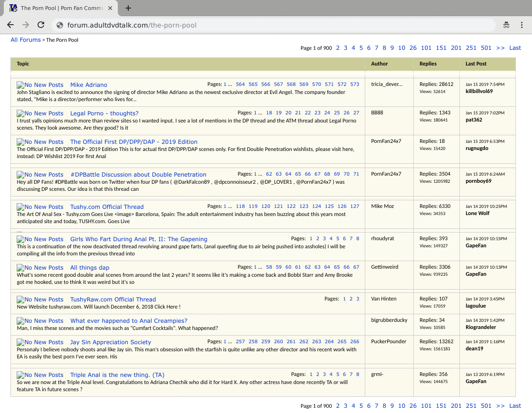Viewport: 532px width, 413px height.
Task: Go to page 10 in top pagination
Action: click(402, 48)
